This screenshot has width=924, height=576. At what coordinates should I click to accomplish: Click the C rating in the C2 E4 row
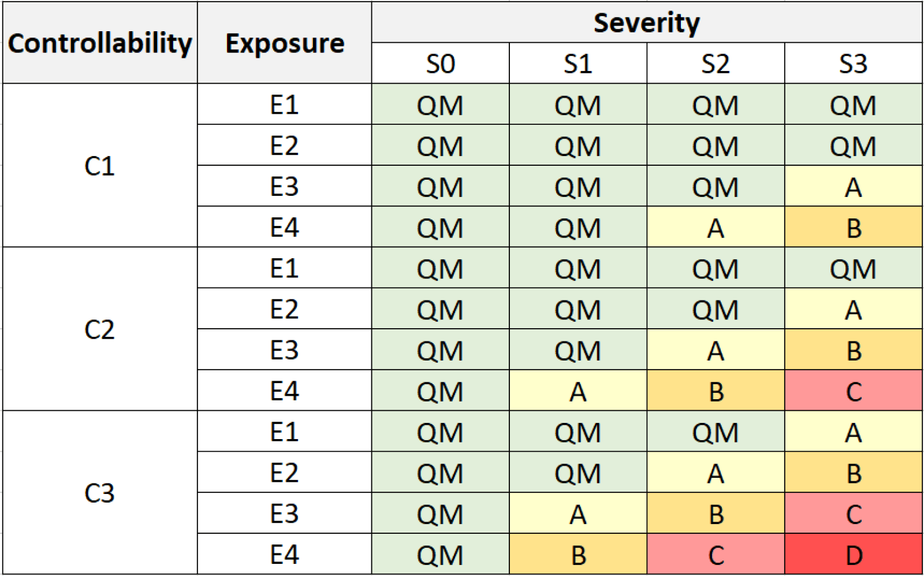(x=853, y=391)
